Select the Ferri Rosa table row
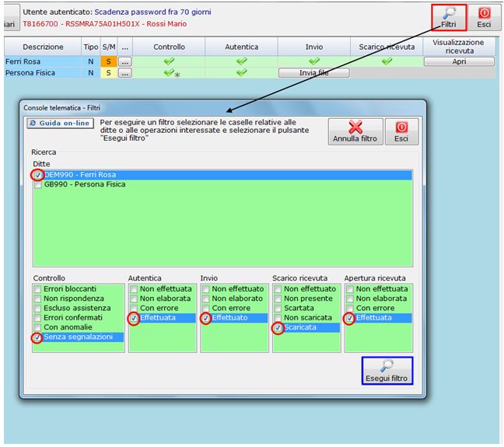 point(250,61)
